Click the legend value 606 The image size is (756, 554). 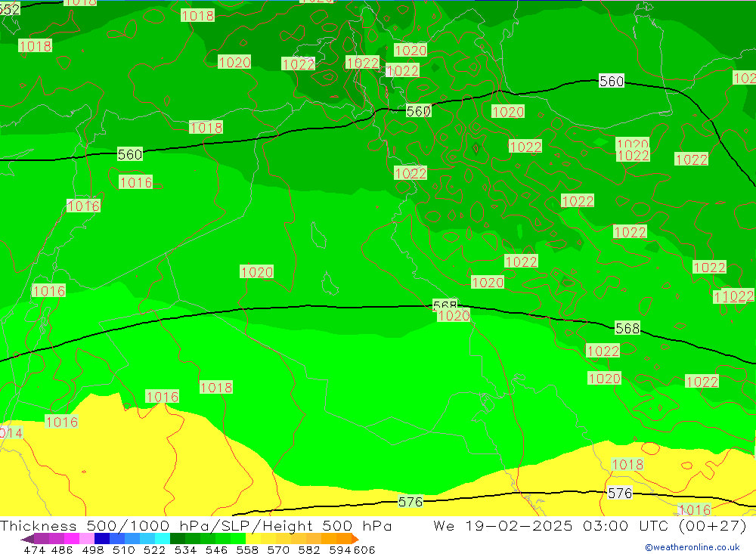point(364,549)
